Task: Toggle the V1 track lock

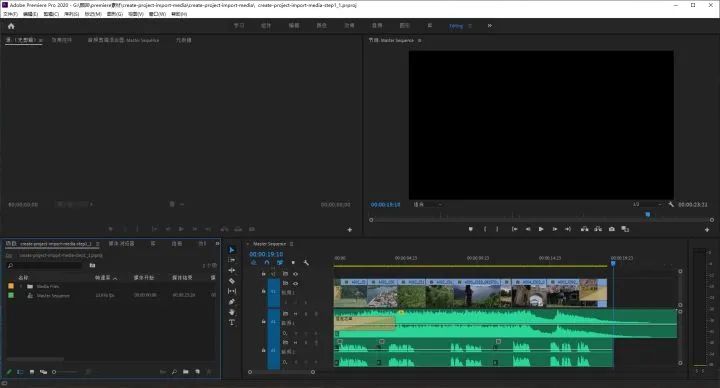Action: (264, 291)
